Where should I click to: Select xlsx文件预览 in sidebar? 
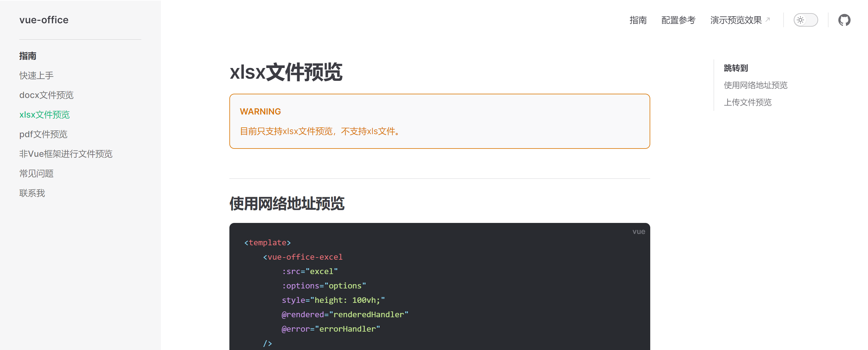[x=44, y=115]
